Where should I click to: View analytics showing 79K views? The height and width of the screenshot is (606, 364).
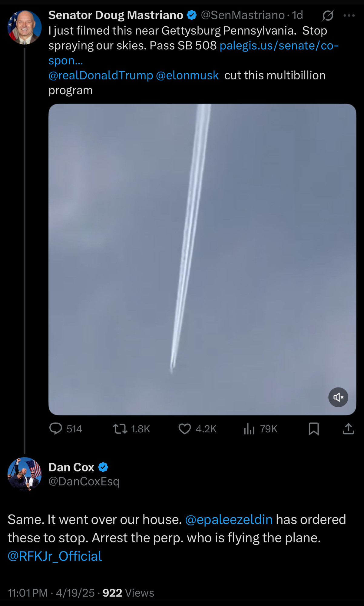tap(260, 429)
